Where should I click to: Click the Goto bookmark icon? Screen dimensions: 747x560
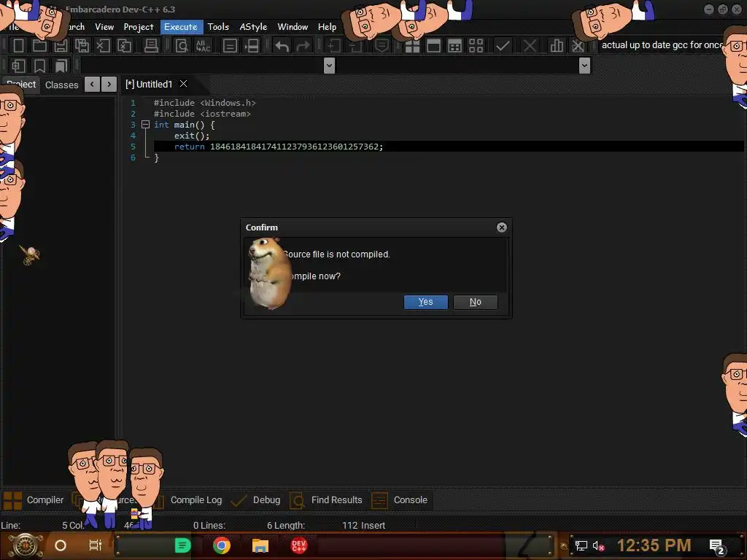pos(61,66)
